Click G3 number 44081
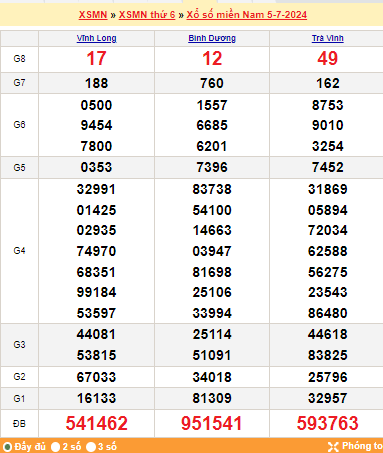The height and width of the screenshot is (453, 383). [97, 334]
